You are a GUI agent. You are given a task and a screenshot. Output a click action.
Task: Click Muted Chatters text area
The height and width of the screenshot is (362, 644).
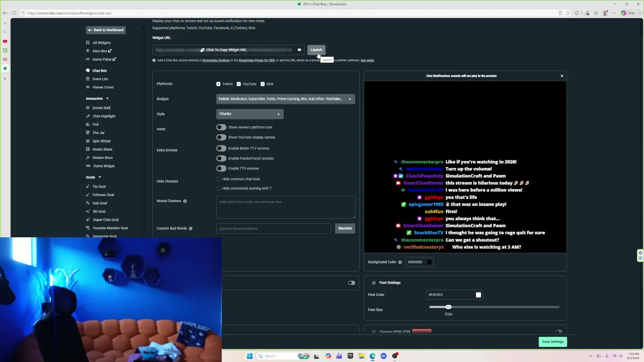[286, 208]
